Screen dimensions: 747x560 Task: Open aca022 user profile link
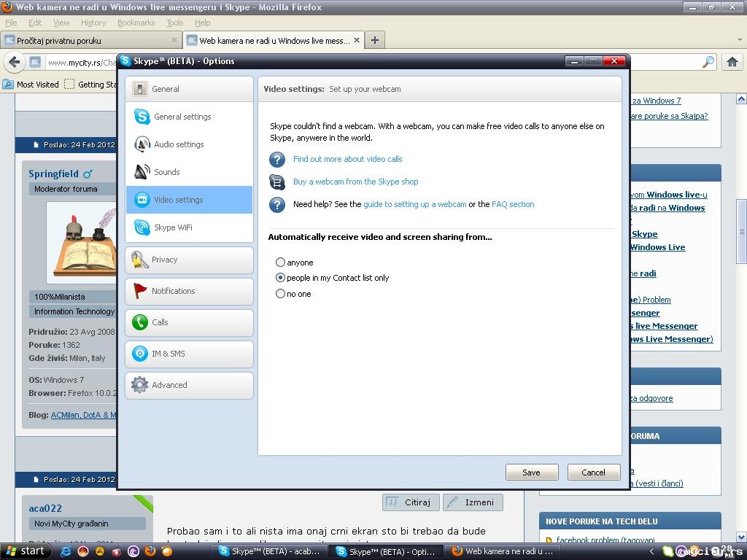[x=45, y=508]
